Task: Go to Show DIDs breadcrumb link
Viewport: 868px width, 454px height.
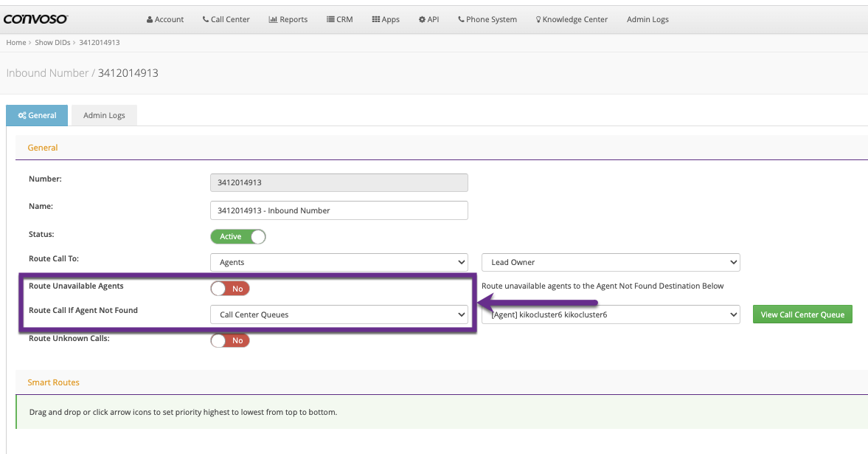Action: (x=52, y=43)
